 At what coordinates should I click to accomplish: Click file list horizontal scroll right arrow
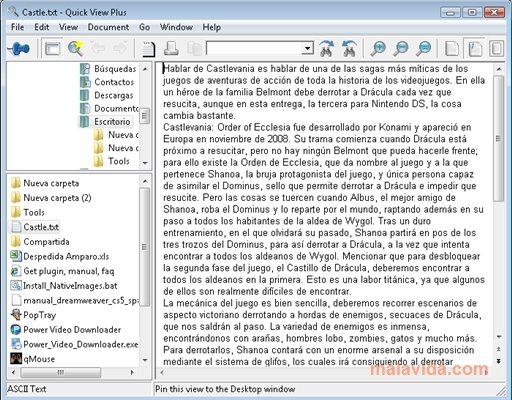132,372
